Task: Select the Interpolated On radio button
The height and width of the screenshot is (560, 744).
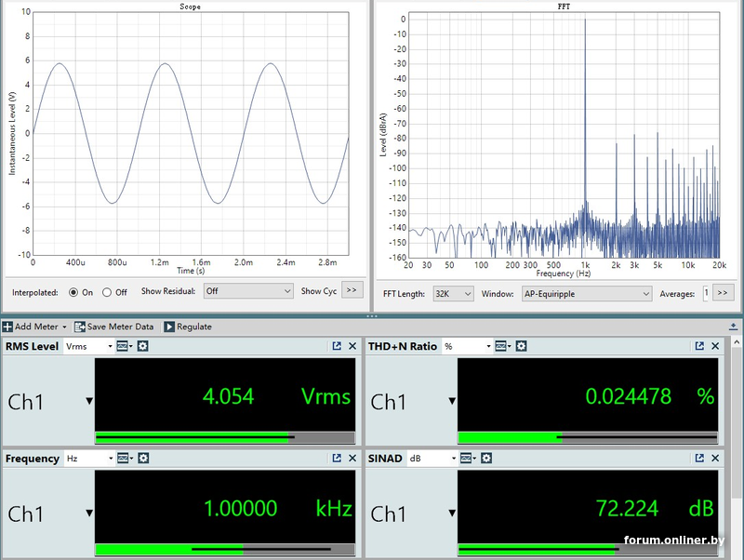Action: tap(73, 292)
